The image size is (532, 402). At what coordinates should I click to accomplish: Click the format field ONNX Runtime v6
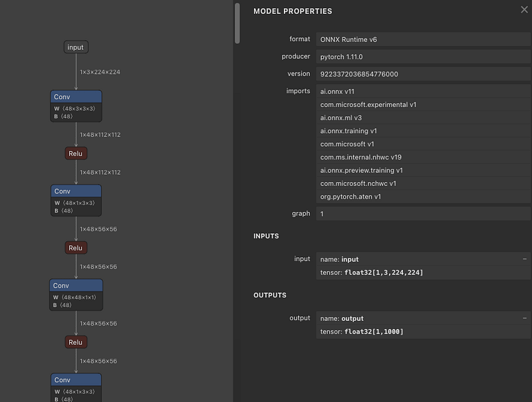coord(423,39)
